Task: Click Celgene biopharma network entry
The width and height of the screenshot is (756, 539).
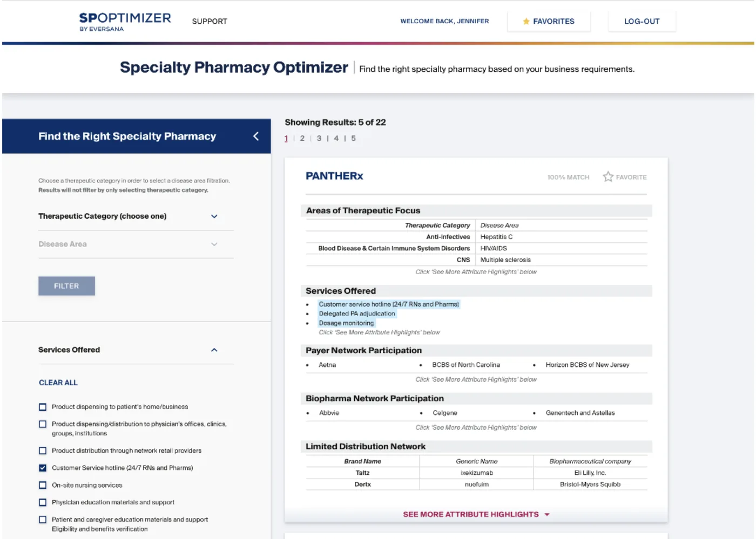Action: (445, 413)
